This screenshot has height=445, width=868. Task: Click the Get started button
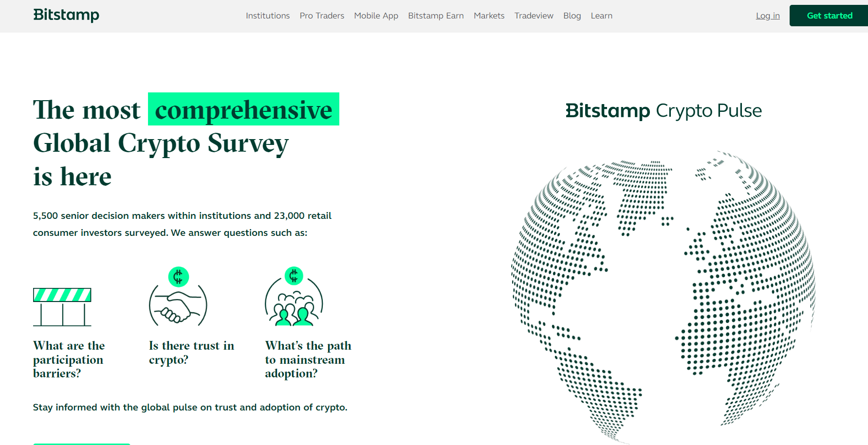829,16
